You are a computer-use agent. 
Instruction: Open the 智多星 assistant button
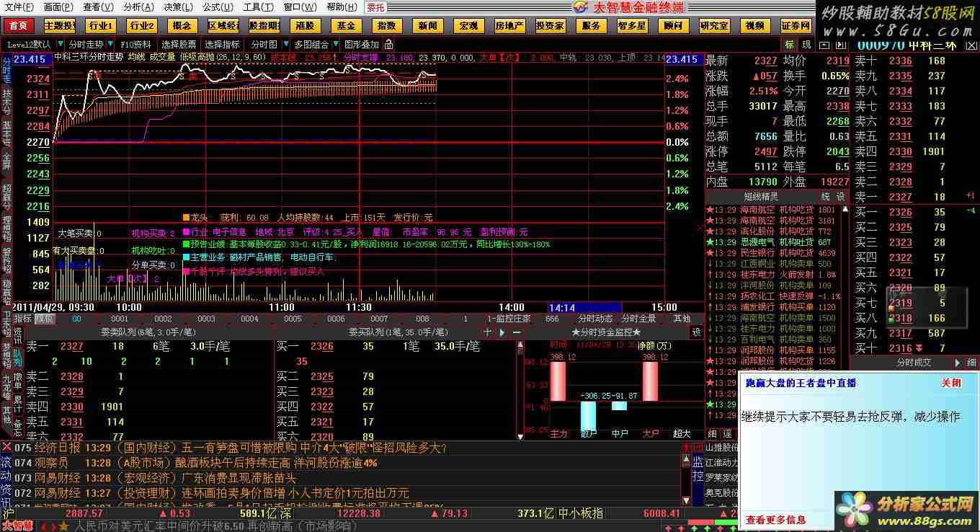(x=631, y=26)
